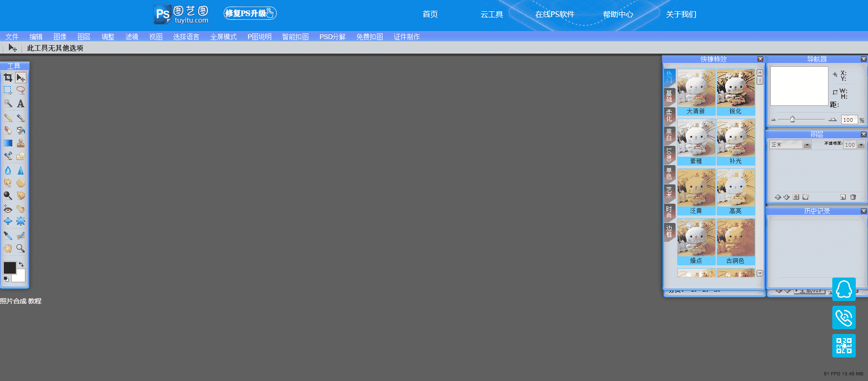Select the Hand pan tool
868x381 pixels.
(8, 248)
